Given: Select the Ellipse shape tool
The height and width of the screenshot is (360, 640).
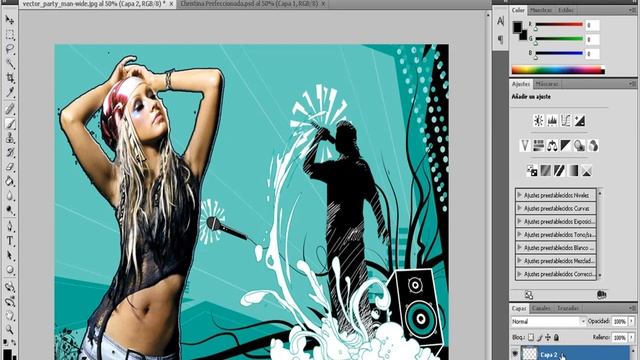Looking at the screenshot, I should tap(10, 270).
